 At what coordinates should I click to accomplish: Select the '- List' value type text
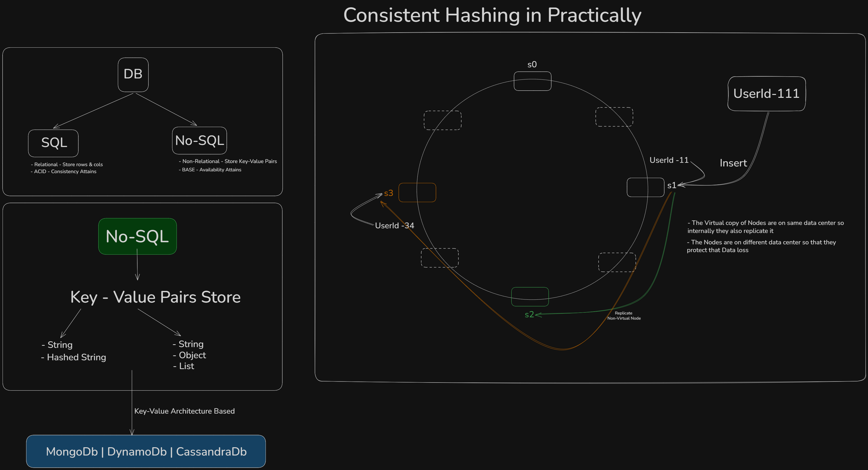click(x=184, y=366)
